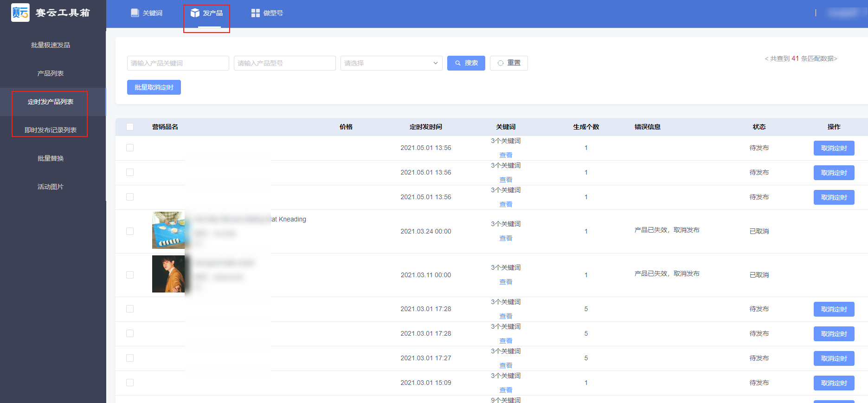868x403 pixels.
Task: Open 批量替换 in the sidebar
Action: 51,158
